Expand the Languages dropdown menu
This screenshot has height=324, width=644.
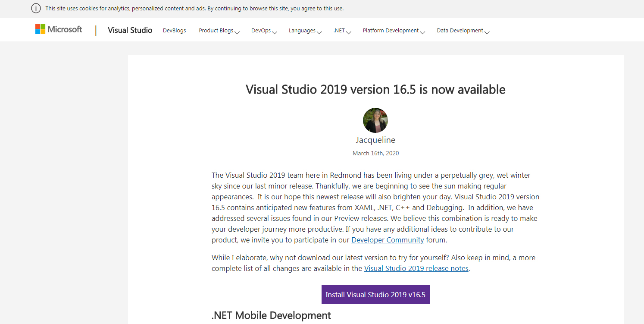tap(305, 31)
